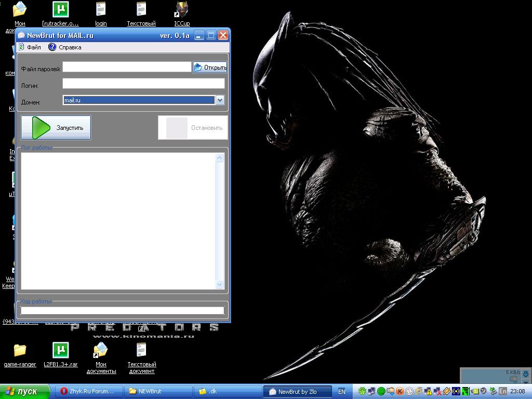Click the green play icon on Запустить
Screen dimensions: 532x399
[41, 128]
